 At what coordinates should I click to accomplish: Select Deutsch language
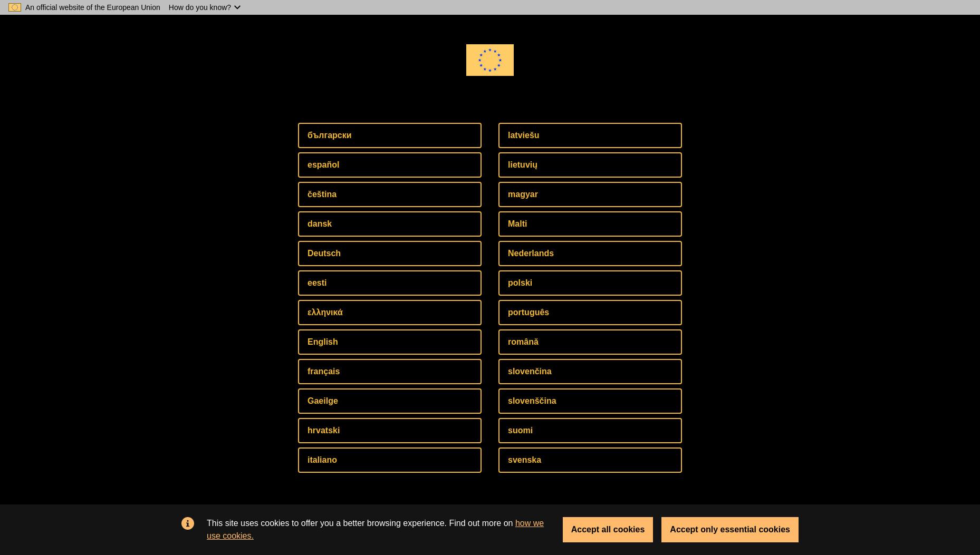[390, 254]
